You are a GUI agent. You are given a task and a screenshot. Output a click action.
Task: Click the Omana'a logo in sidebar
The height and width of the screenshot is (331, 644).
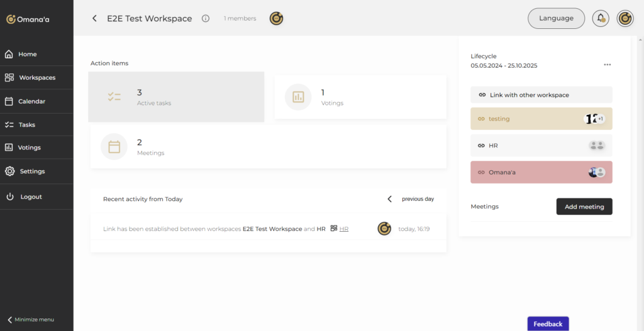point(28,19)
